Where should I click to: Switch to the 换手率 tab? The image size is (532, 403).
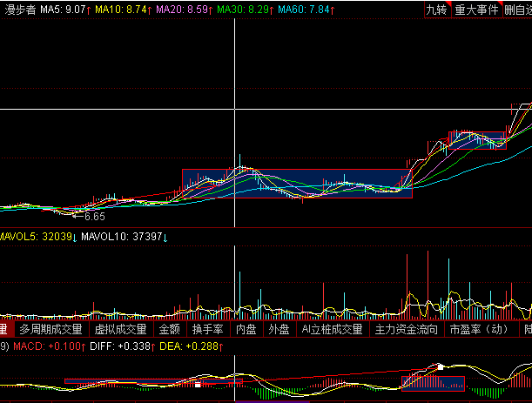pyautogui.click(x=208, y=330)
